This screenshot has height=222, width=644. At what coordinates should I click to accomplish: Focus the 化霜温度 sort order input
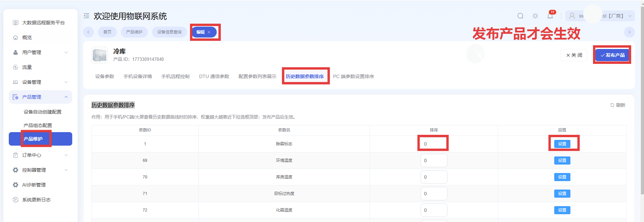point(434,210)
